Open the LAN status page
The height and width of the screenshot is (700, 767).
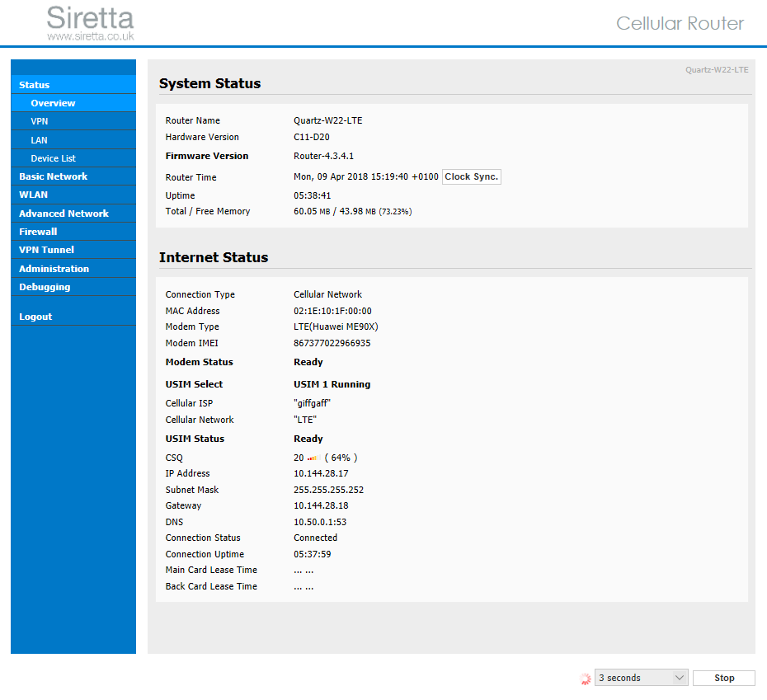73,140
